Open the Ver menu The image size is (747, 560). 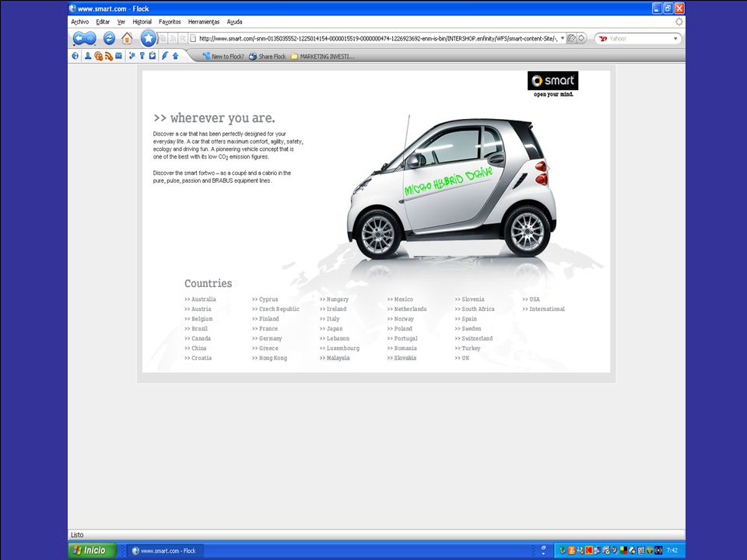pyautogui.click(x=121, y=22)
